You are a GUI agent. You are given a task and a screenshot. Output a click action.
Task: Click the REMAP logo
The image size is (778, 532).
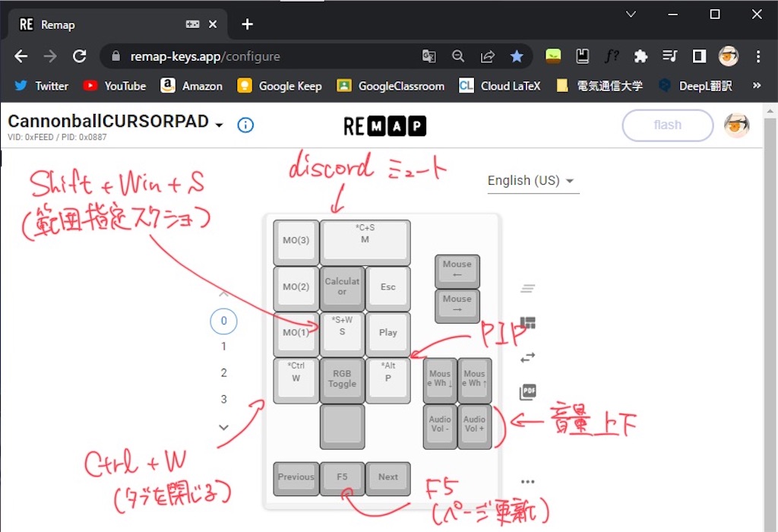point(384,126)
